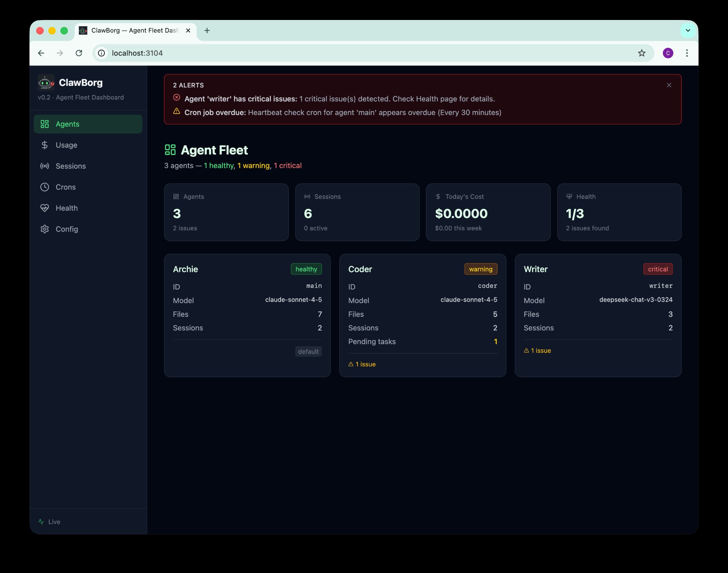Select the Sessions broadcast icon
Viewport: 728px width, 573px height.
pyautogui.click(x=44, y=166)
